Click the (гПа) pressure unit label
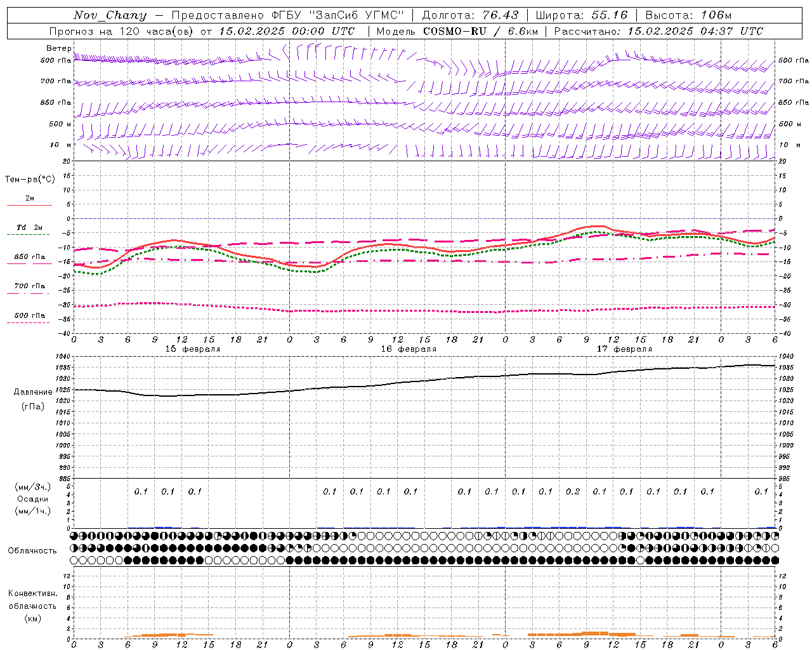The width and height of the screenshot is (812, 650). [33, 406]
